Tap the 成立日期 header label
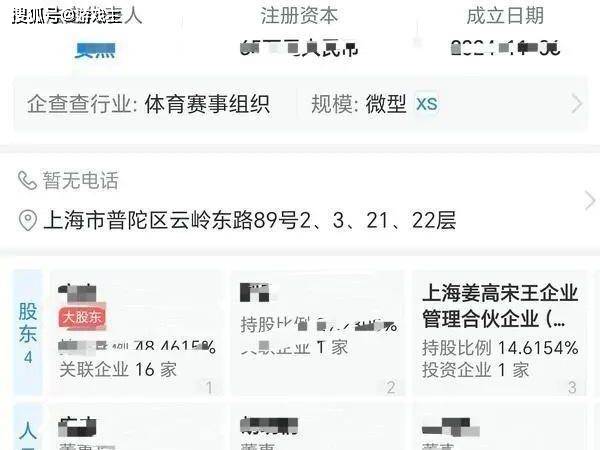600x450 pixels. (505, 16)
